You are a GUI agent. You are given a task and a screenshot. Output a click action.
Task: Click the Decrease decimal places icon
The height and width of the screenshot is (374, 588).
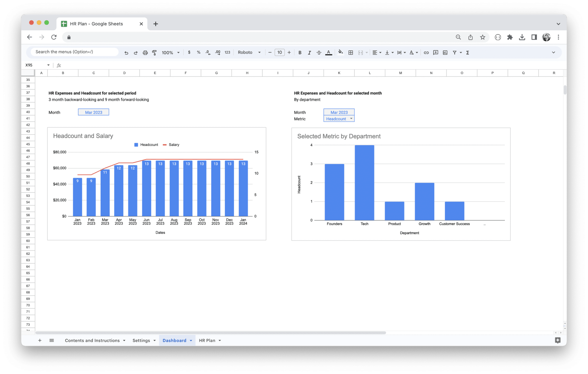208,52
